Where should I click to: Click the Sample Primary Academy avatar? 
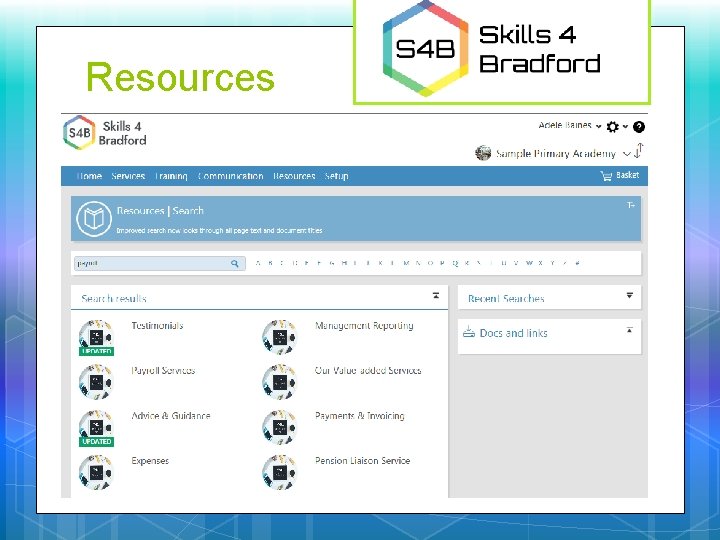tap(483, 153)
